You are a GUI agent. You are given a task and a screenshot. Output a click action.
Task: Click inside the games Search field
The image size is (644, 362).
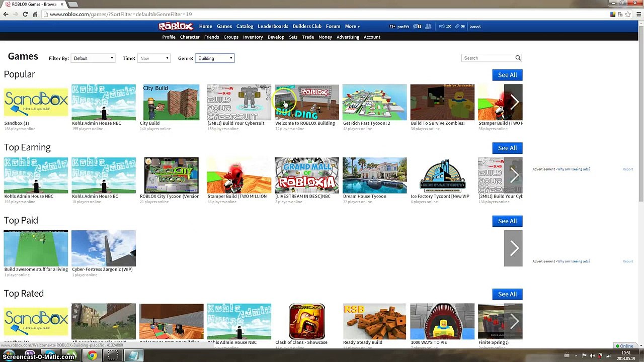coord(488,58)
